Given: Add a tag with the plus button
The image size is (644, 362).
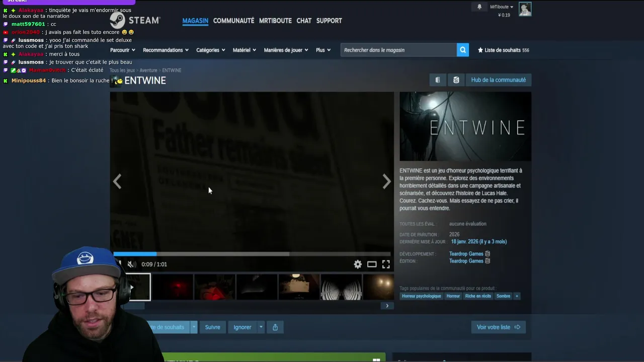Looking at the screenshot, I should pos(516,296).
